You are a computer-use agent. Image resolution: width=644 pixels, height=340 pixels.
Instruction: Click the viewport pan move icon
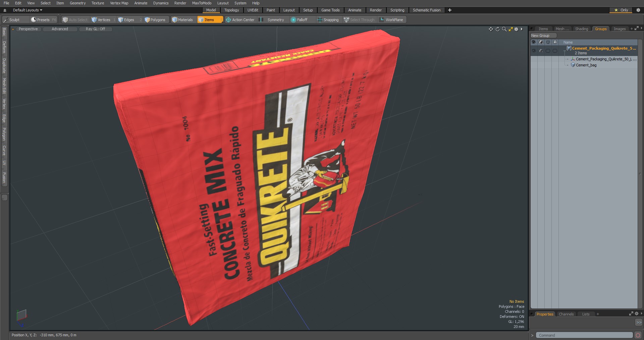coord(491,29)
